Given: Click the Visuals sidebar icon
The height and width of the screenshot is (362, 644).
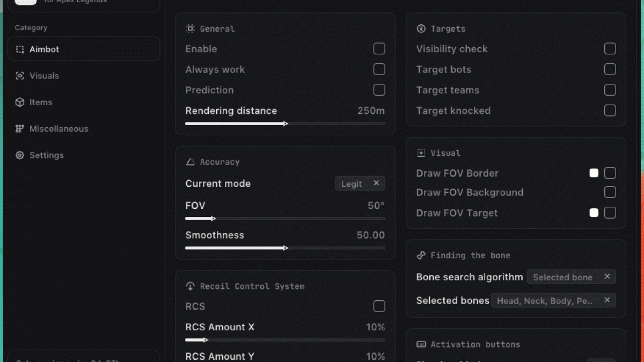Looking at the screenshot, I should point(20,76).
